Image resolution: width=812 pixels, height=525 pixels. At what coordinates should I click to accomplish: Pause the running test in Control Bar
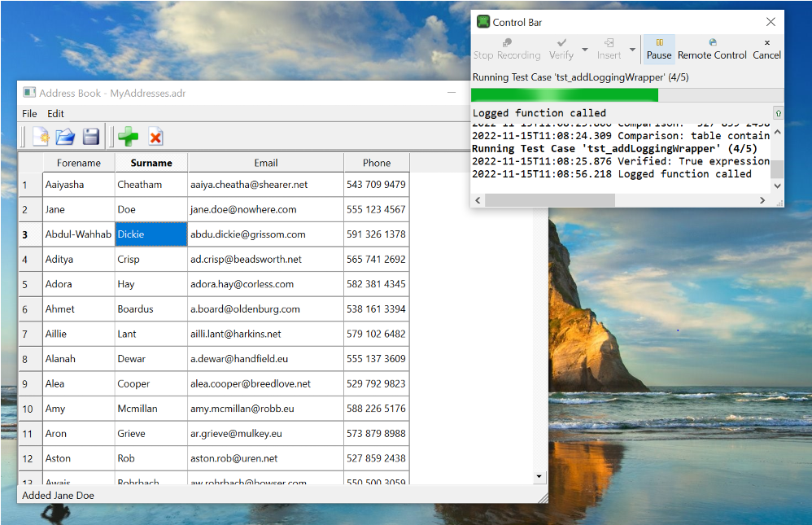click(659, 49)
